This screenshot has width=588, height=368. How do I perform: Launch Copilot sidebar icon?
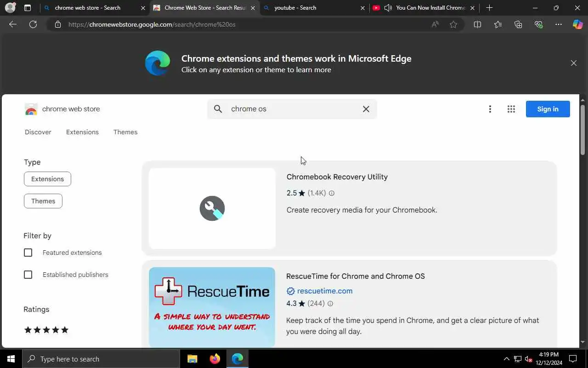coord(577,24)
